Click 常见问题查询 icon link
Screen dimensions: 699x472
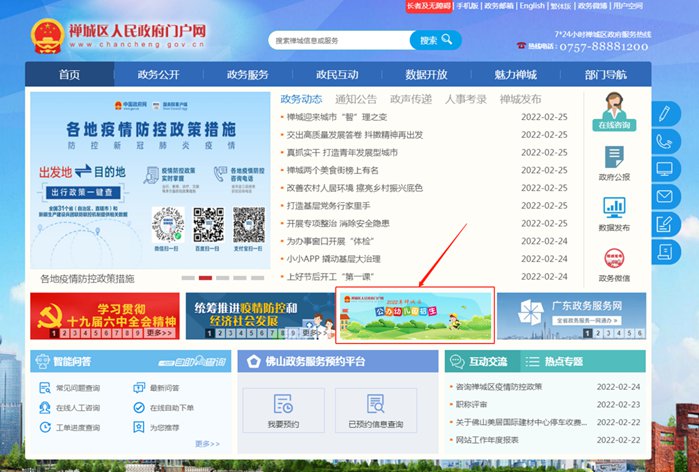[70, 388]
